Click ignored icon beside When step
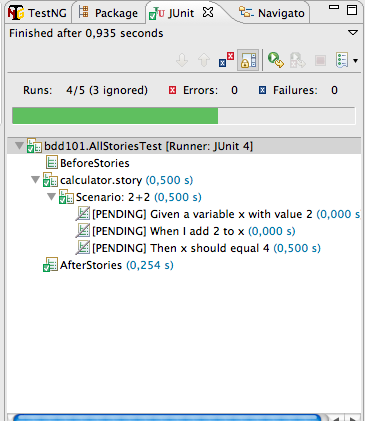 pos(83,231)
